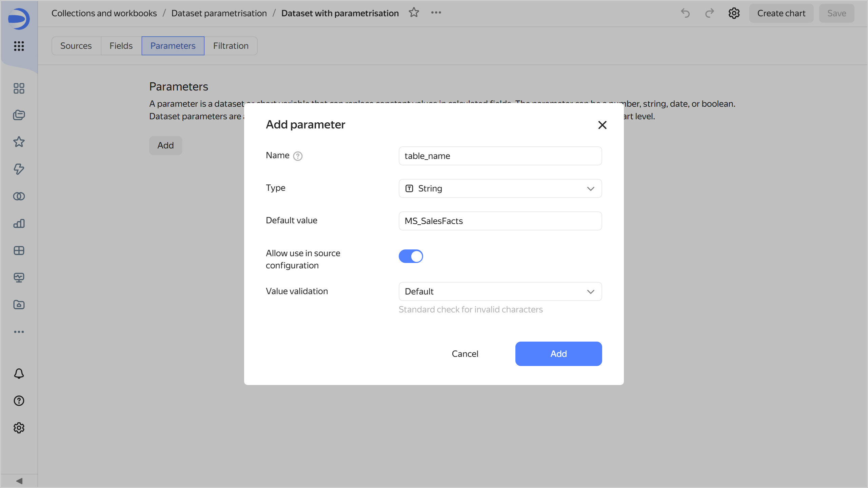Click the Default value input field

click(x=500, y=221)
